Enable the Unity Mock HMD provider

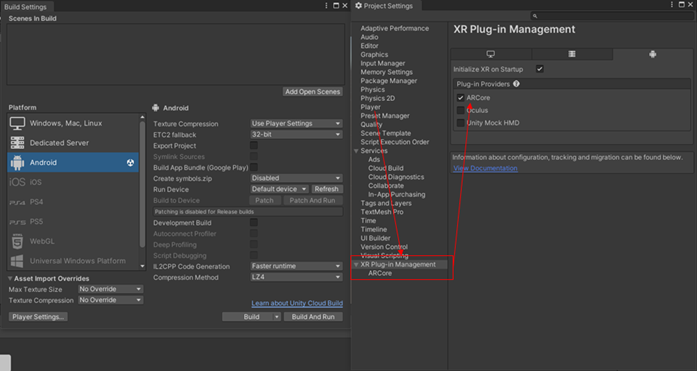pos(461,123)
